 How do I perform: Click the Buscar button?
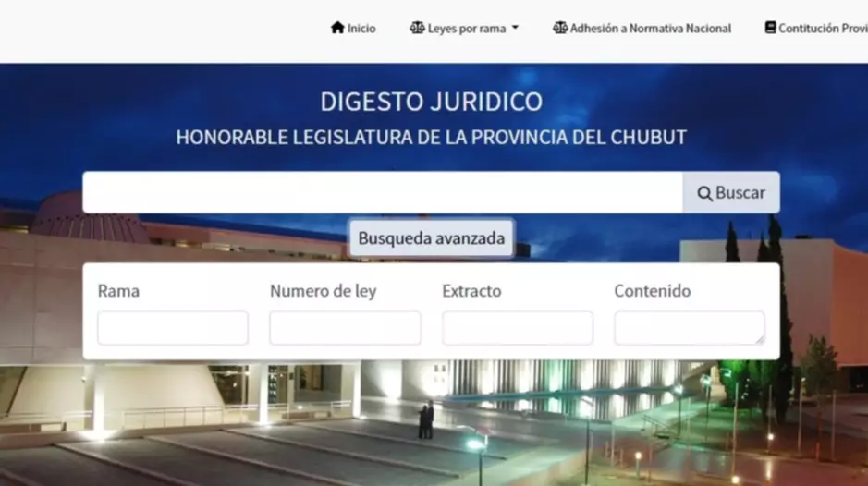click(731, 192)
